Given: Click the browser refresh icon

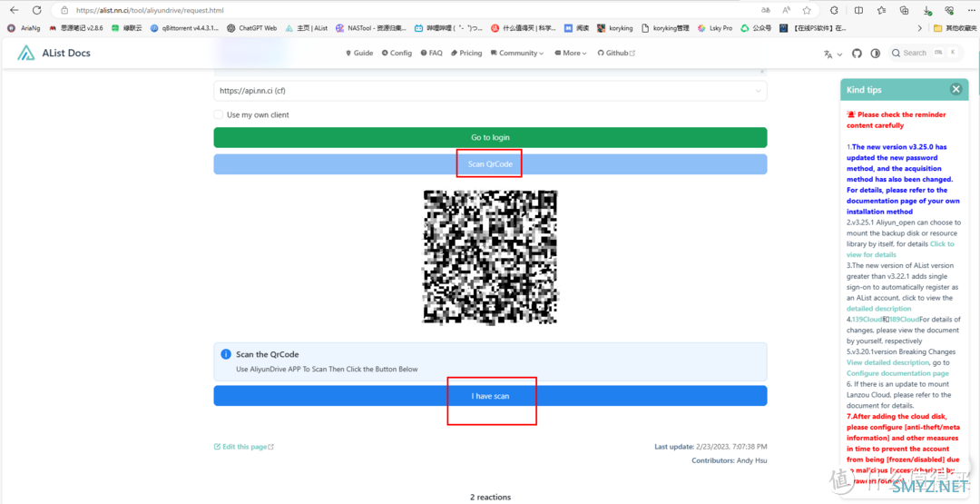Looking at the screenshot, I should tap(36, 10).
